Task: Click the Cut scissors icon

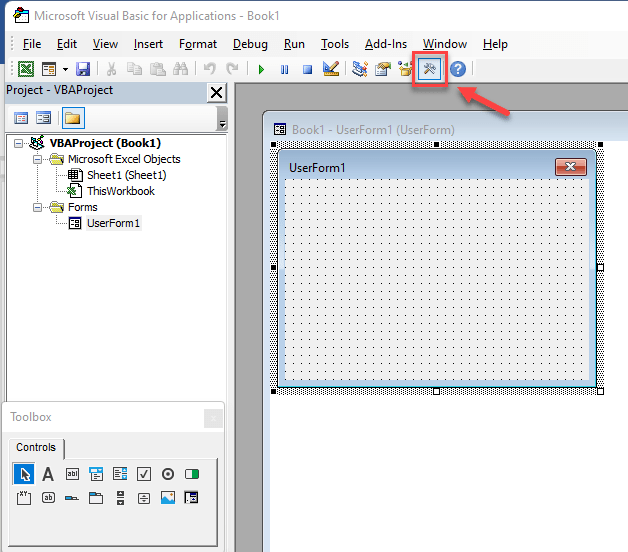Action: [111, 69]
